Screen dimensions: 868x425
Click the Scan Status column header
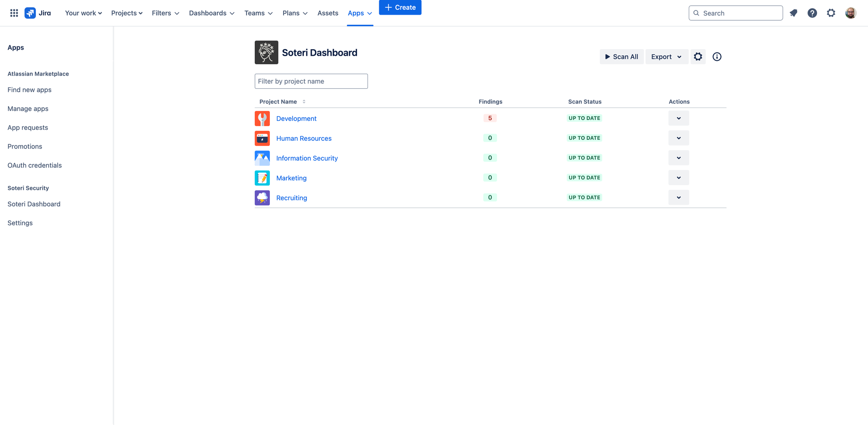585,102
